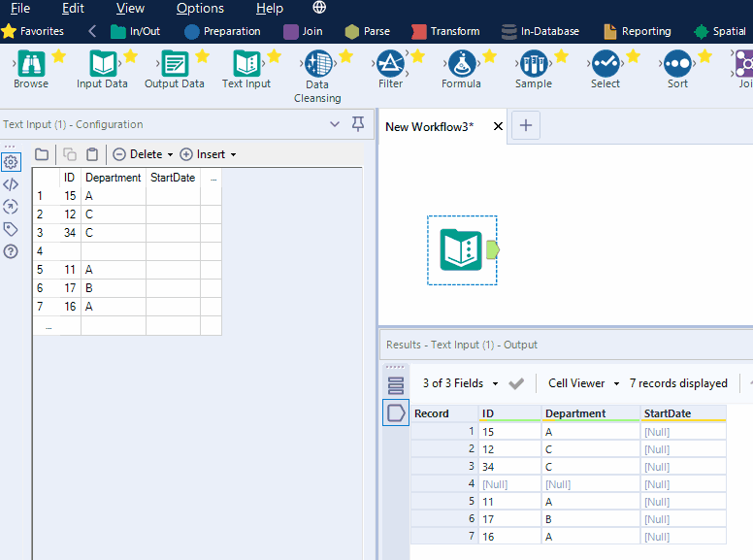753x560 pixels.
Task: Toggle favorite star on Sort tool
Action: click(x=705, y=56)
